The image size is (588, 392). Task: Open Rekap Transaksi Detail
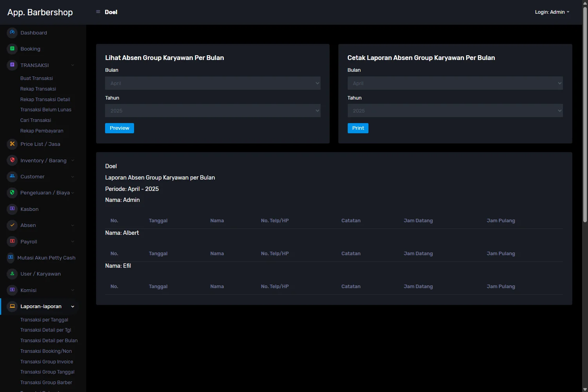tap(45, 100)
